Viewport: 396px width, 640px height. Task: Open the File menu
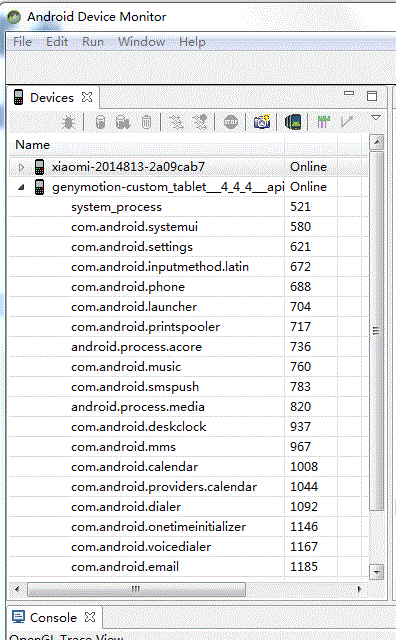tap(22, 42)
